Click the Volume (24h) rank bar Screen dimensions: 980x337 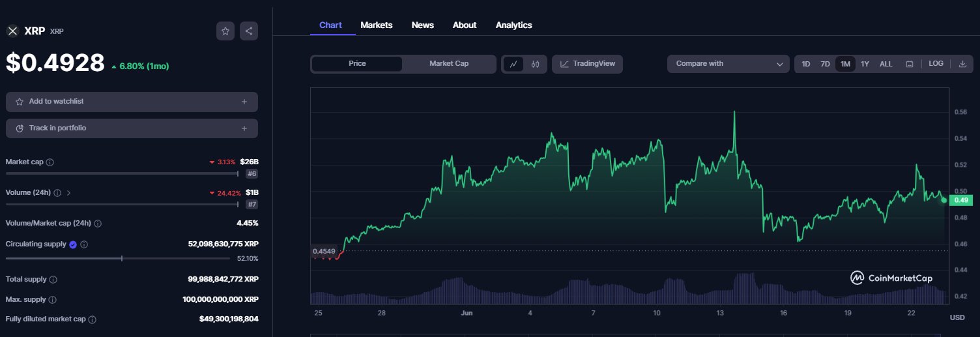pyautogui.click(x=122, y=204)
